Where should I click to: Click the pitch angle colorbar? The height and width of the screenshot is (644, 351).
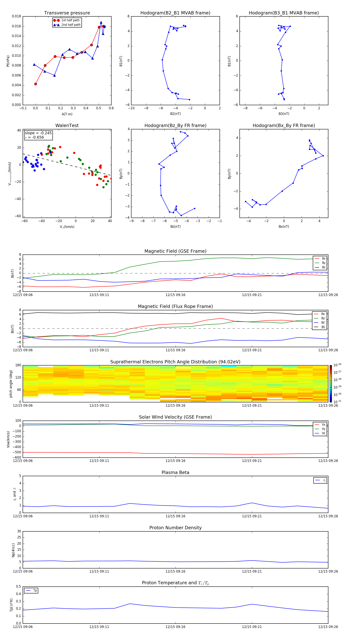[331, 383]
